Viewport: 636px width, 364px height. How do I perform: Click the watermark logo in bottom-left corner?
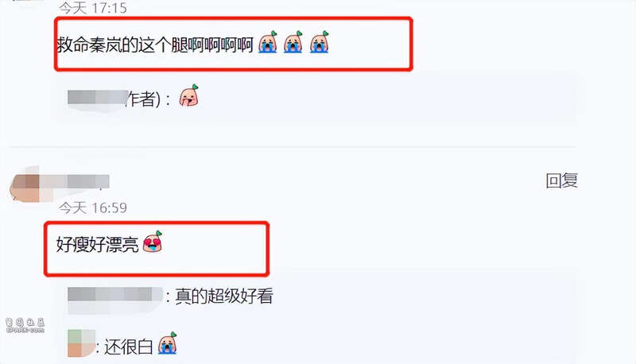[x=25, y=325]
